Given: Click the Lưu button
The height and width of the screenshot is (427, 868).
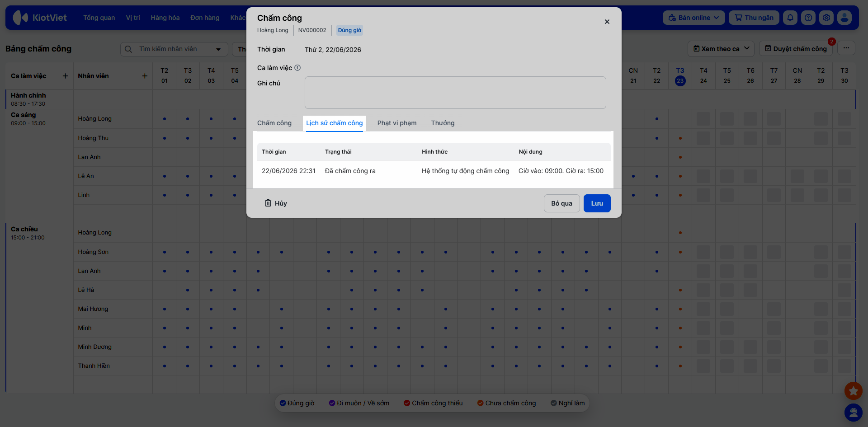Looking at the screenshot, I should [597, 203].
